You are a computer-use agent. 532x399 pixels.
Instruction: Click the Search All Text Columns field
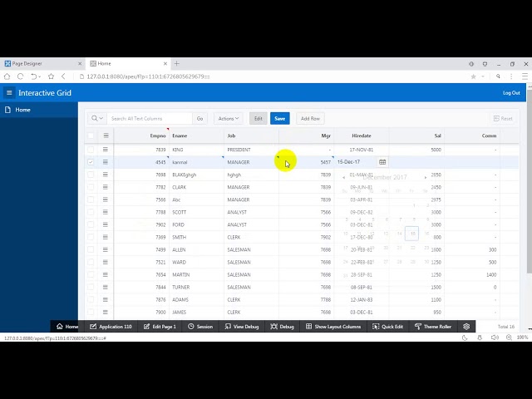click(x=150, y=118)
